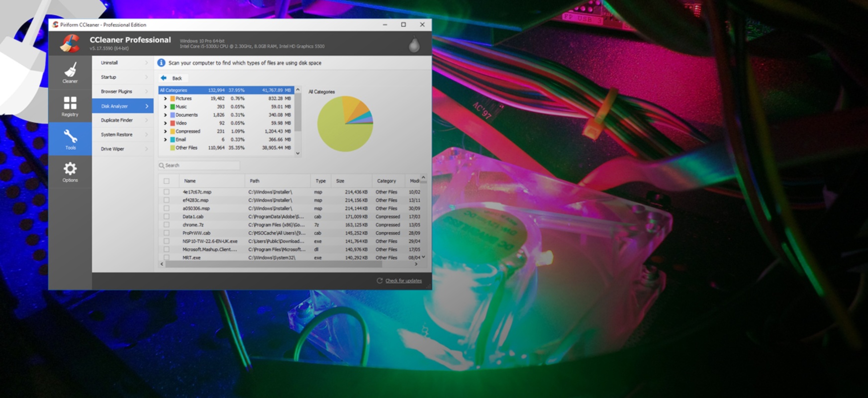Click the orange Pictures color swatch
868x398 pixels.
pos(173,99)
